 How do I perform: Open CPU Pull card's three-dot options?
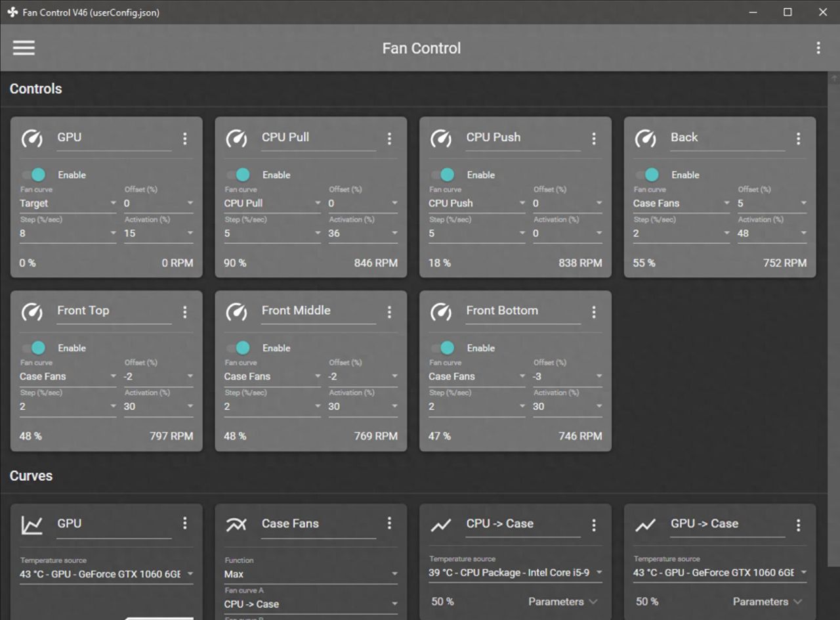click(x=389, y=138)
